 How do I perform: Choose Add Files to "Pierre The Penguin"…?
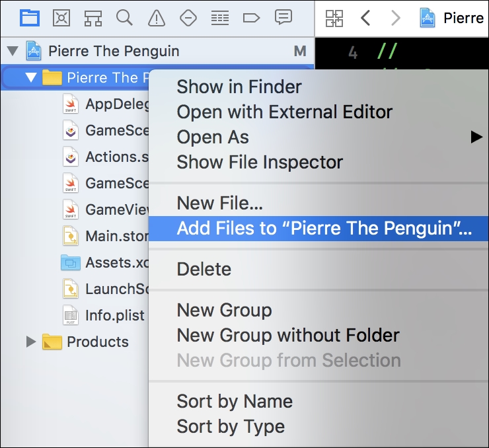click(x=319, y=229)
